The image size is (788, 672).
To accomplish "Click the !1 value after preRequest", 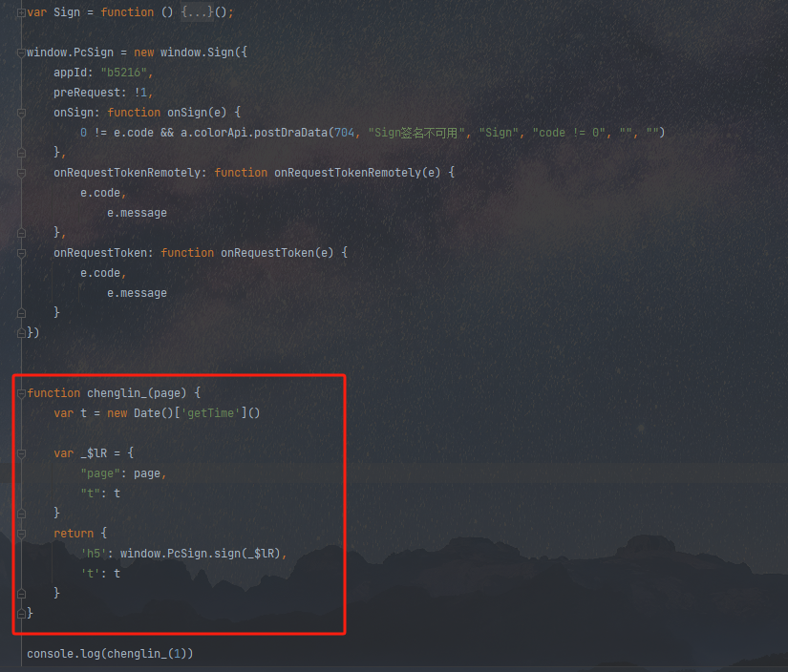I will [x=140, y=93].
